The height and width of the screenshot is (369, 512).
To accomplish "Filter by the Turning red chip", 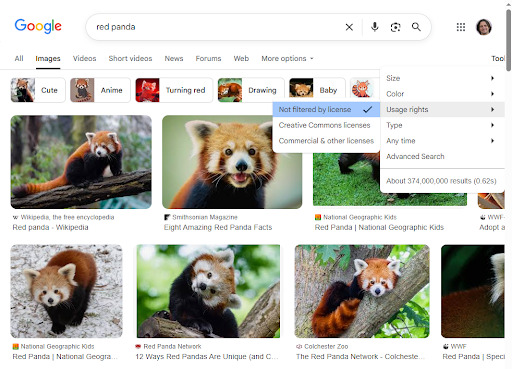I will point(174,90).
